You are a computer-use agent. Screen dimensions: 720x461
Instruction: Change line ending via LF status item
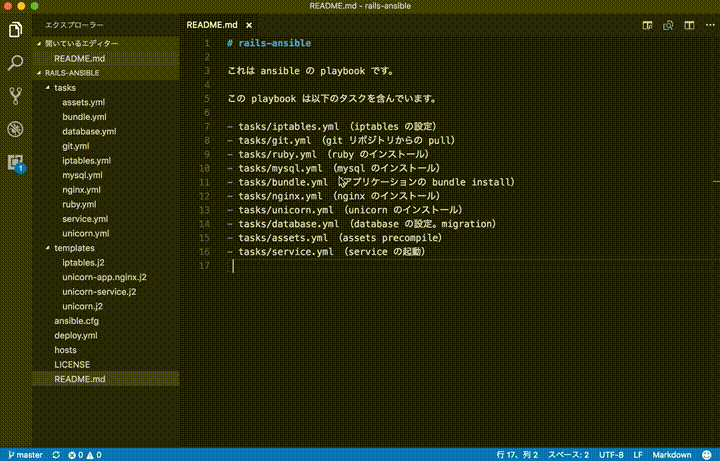click(x=638, y=455)
